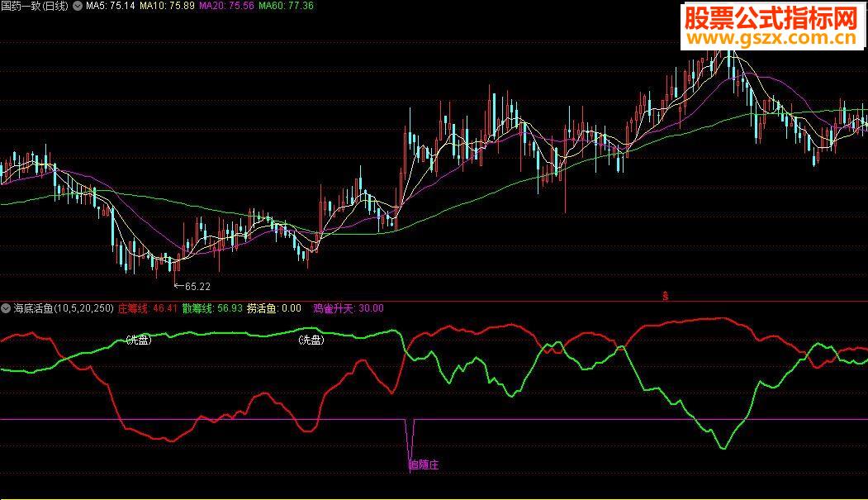This screenshot has width=868, height=500.
Task: Click the magenta 鸡雀升天: 30.00 label
Action: click(349, 308)
